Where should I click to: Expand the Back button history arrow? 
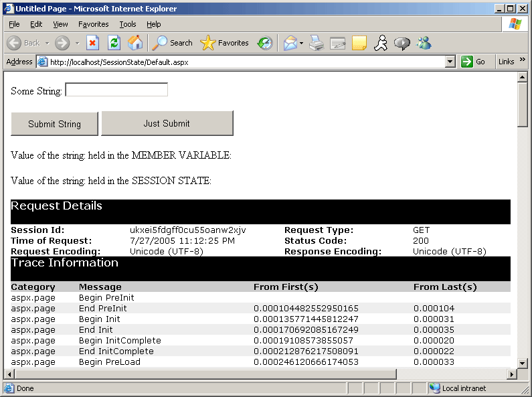click(47, 43)
